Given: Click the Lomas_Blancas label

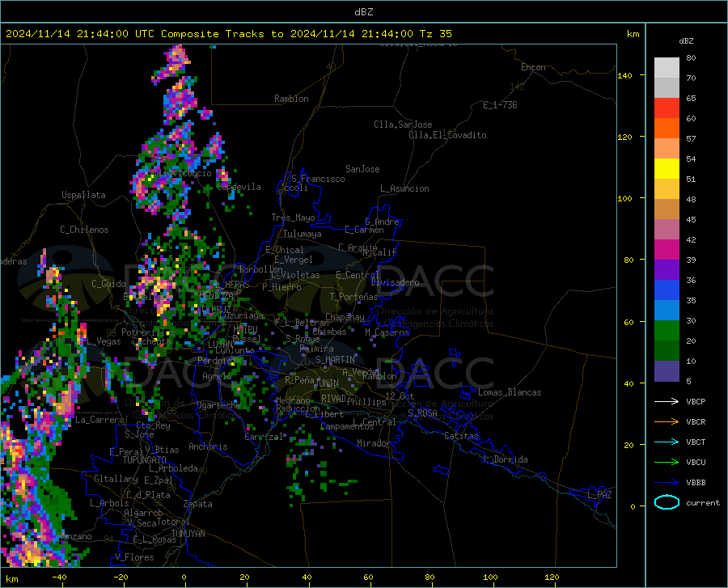Looking at the screenshot, I should click(510, 392).
